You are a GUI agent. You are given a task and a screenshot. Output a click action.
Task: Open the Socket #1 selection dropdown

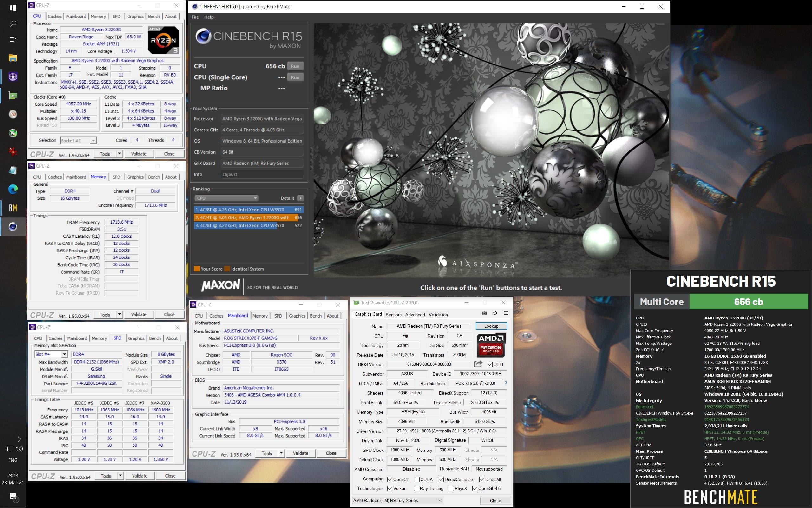(79, 140)
